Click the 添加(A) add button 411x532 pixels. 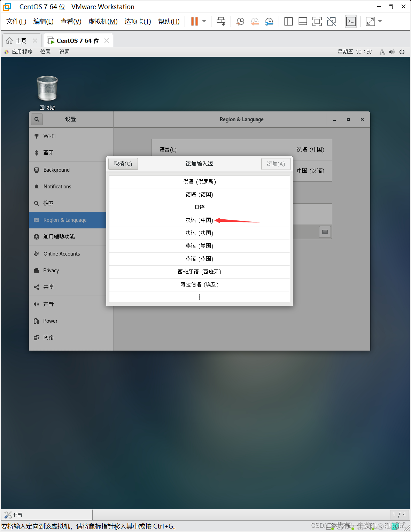276,164
